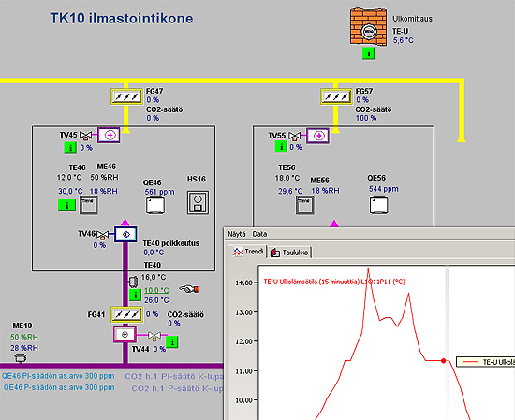The image size is (515, 420).
Task: Click the ME10 50 %RH setpoint link
Action: tap(24, 337)
